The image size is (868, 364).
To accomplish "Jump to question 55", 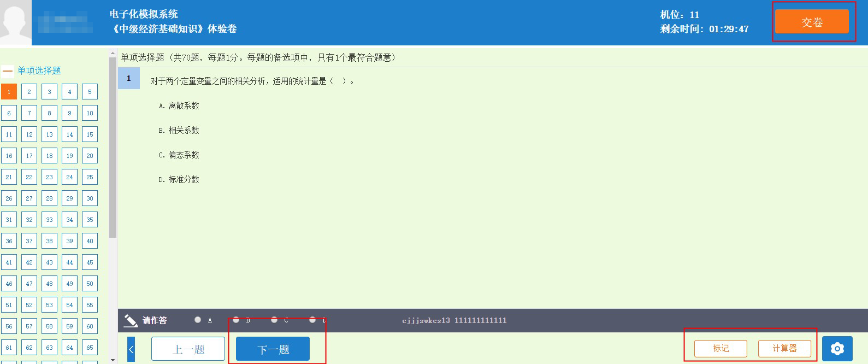I will coord(90,305).
